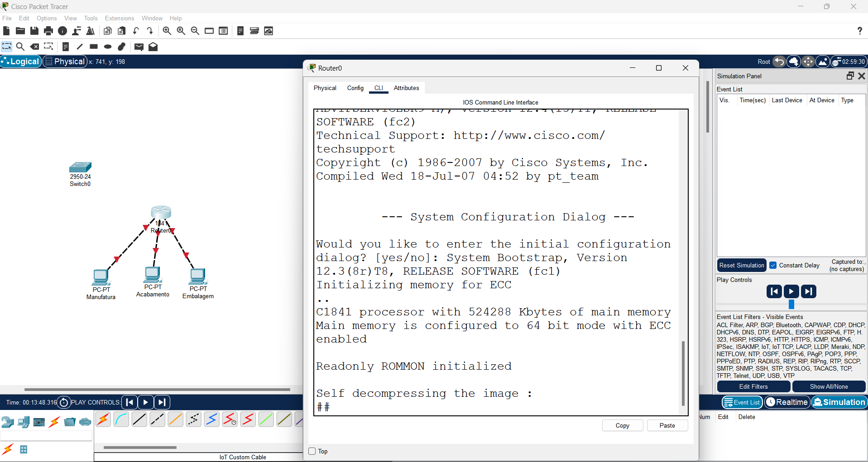Open a file with the folder icon

click(x=20, y=31)
